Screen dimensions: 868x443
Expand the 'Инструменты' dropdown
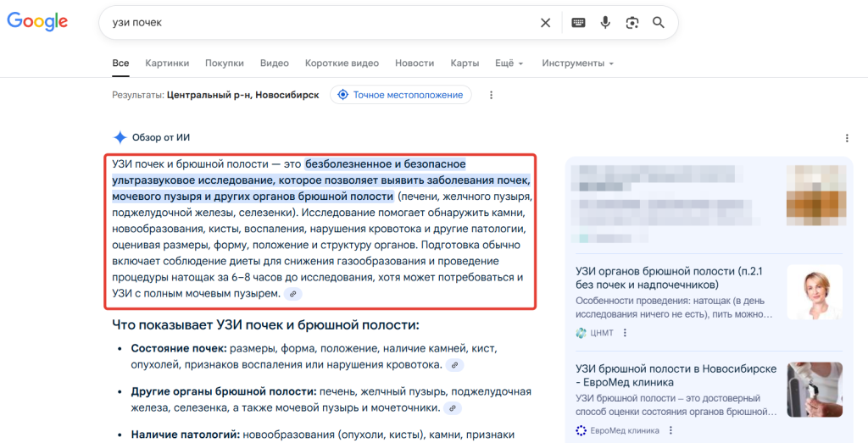[577, 63]
